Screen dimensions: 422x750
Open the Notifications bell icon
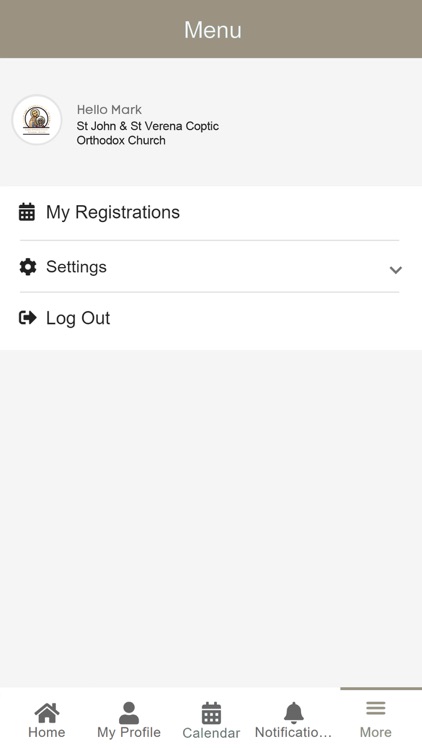tap(294, 713)
